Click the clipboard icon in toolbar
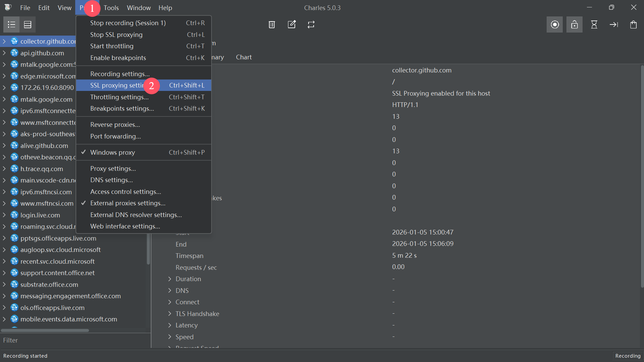Screen dimensions: 644x362 [x=633, y=24]
